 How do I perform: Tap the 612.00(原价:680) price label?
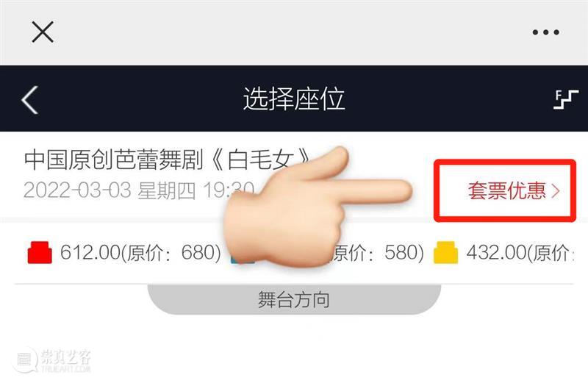[140, 252]
